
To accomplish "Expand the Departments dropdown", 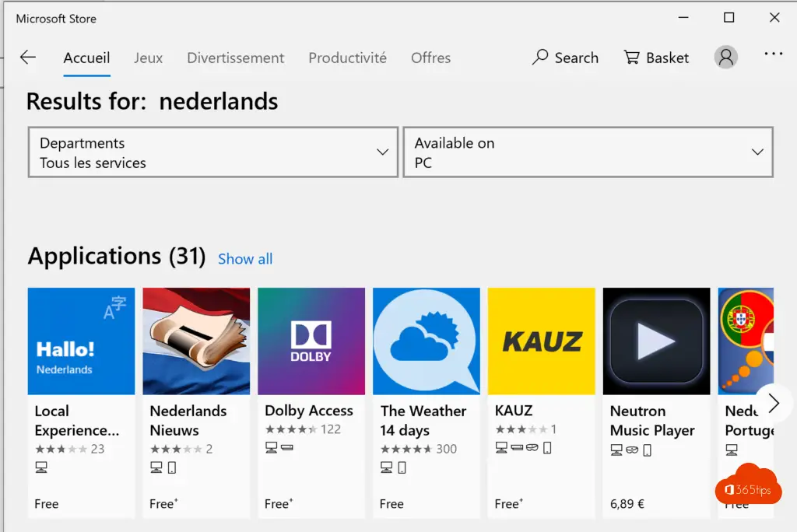I will click(x=213, y=152).
